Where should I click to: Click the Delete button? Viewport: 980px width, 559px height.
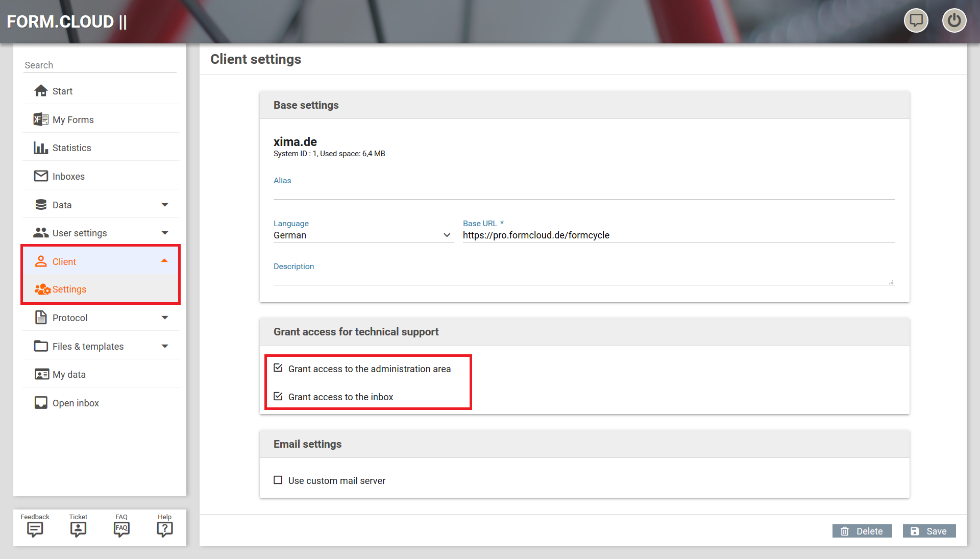(862, 531)
